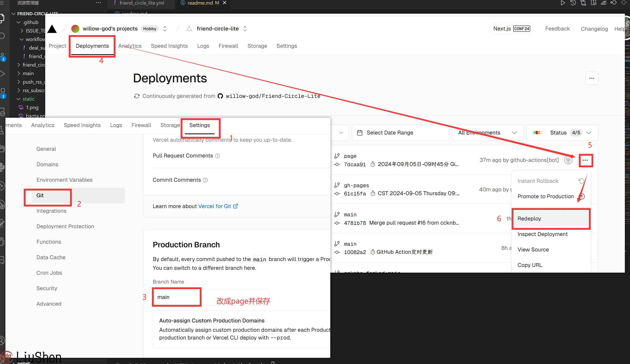Screen dimensions: 630x364
Task: Collapse the static folder in explorer
Action: click(19, 99)
